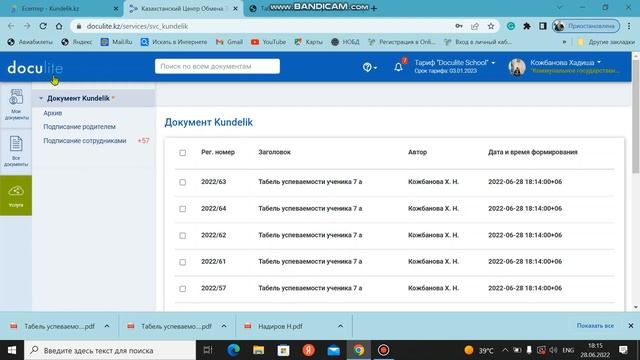640x360 pixels.
Task: Click "Показать все" downloads link
Action: click(595, 326)
